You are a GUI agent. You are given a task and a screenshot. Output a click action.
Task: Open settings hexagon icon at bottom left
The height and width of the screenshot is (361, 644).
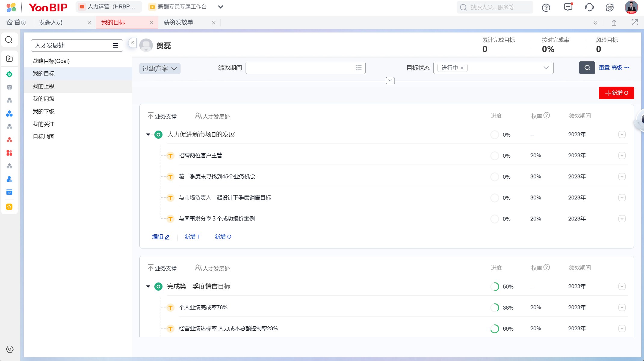[10, 349]
